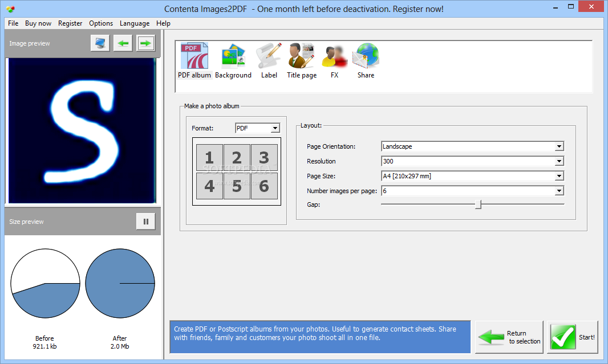This screenshot has width=608, height=364.
Task: Open the Language menu
Action: click(135, 23)
